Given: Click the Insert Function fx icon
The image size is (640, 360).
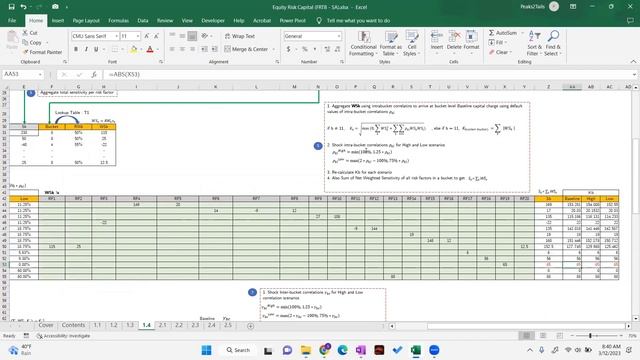Looking at the screenshot, I should coord(94,74).
